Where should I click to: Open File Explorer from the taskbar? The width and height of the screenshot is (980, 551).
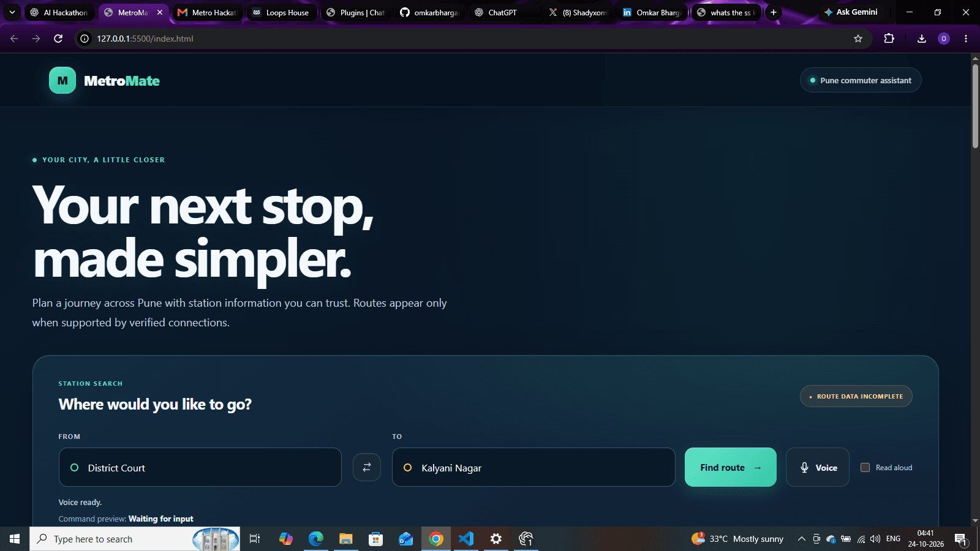[346, 539]
